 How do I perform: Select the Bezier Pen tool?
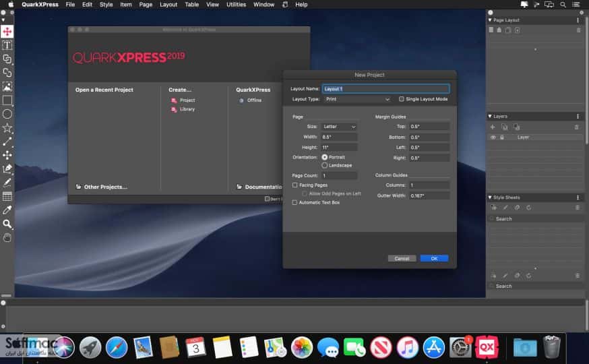point(7,169)
